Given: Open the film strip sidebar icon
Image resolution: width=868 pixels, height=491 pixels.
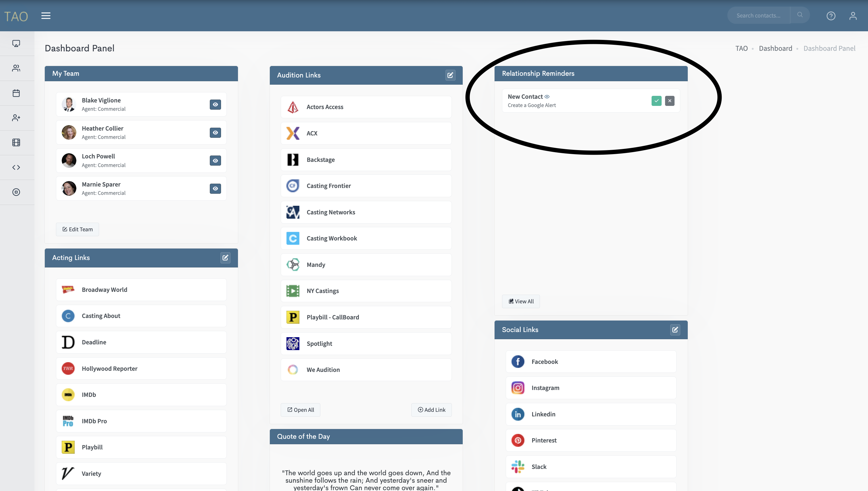Looking at the screenshot, I should pos(16,142).
